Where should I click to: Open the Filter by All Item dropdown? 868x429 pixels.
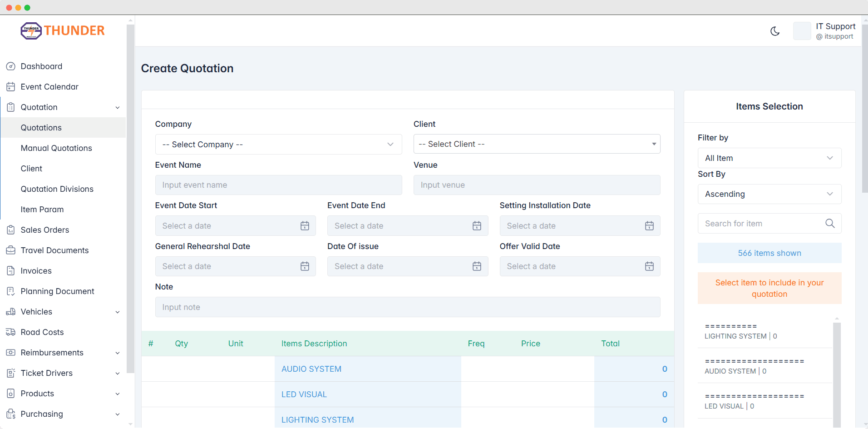769,158
